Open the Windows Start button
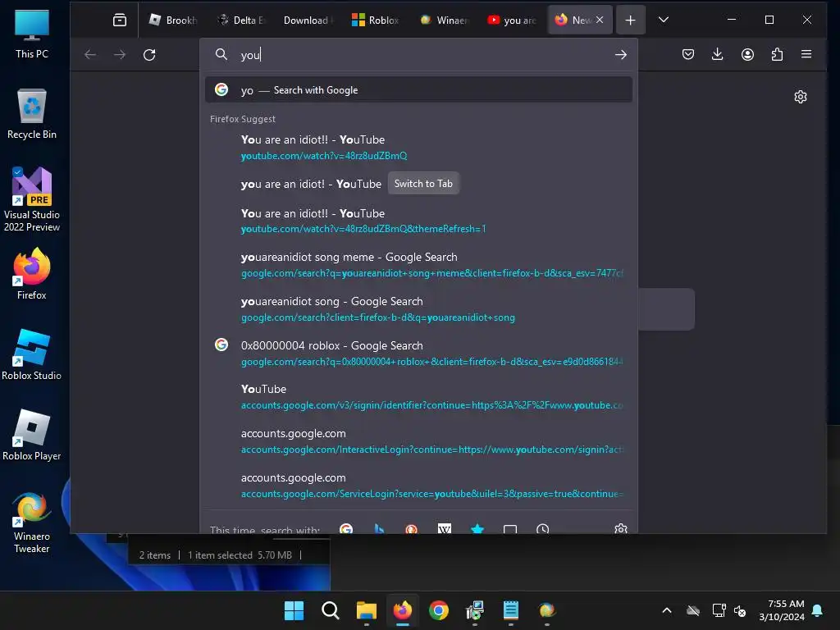This screenshot has width=840, height=630. point(294,610)
